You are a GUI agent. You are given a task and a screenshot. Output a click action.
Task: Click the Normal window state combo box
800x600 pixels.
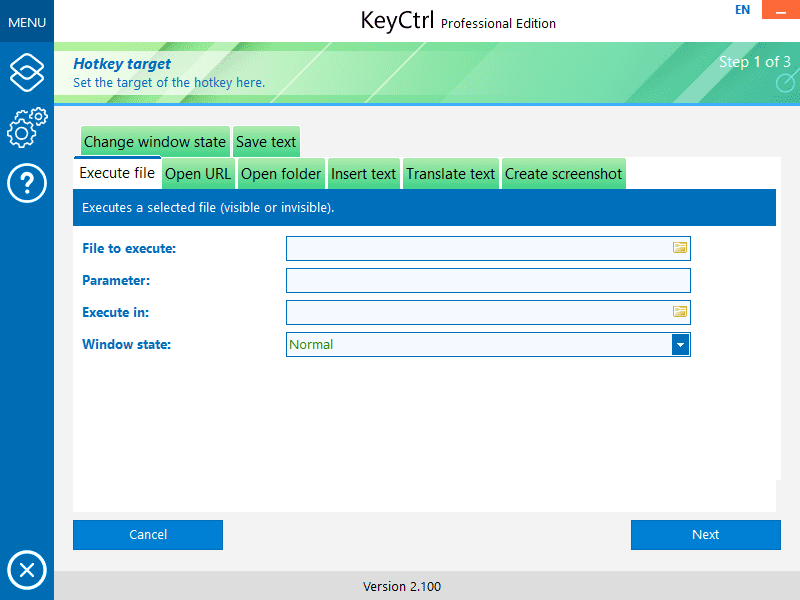tap(488, 344)
